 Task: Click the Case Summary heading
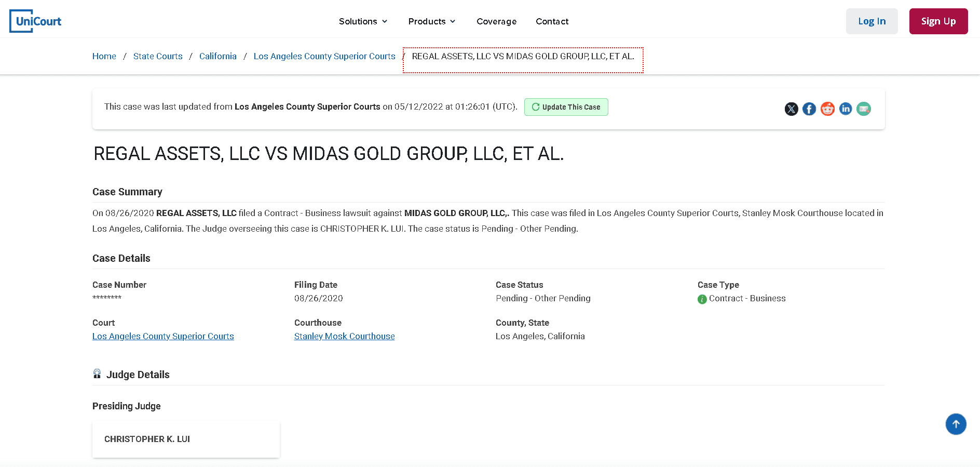127,192
